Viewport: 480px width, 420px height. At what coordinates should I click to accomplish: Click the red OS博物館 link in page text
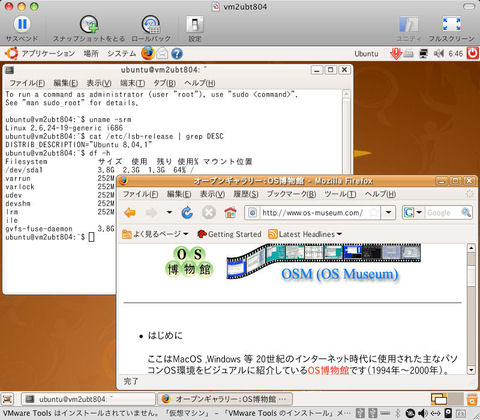pos(328,370)
